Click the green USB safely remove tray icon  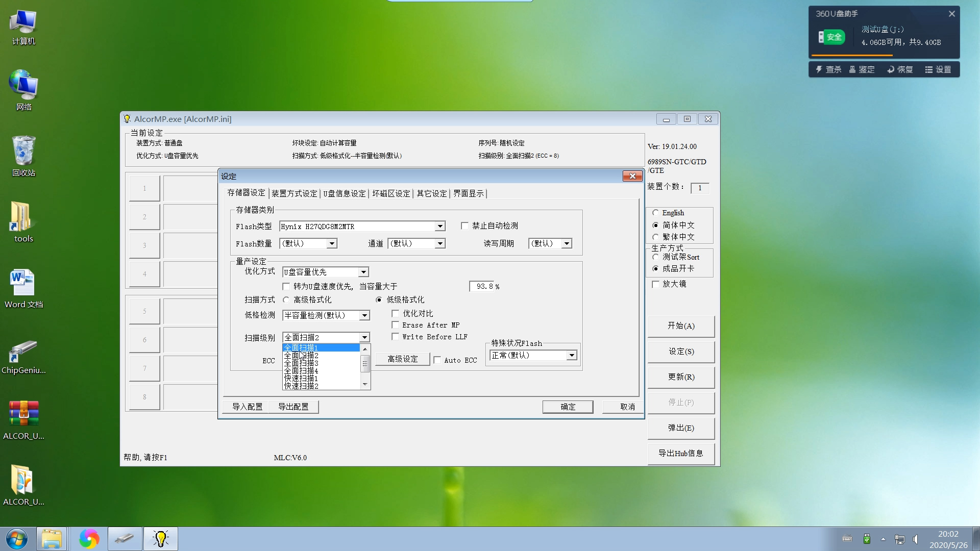coord(866,538)
